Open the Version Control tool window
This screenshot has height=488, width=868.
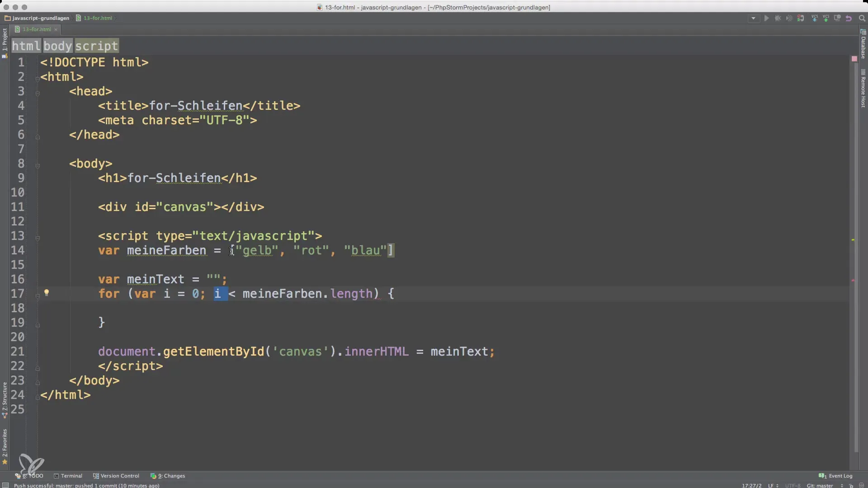click(x=116, y=476)
